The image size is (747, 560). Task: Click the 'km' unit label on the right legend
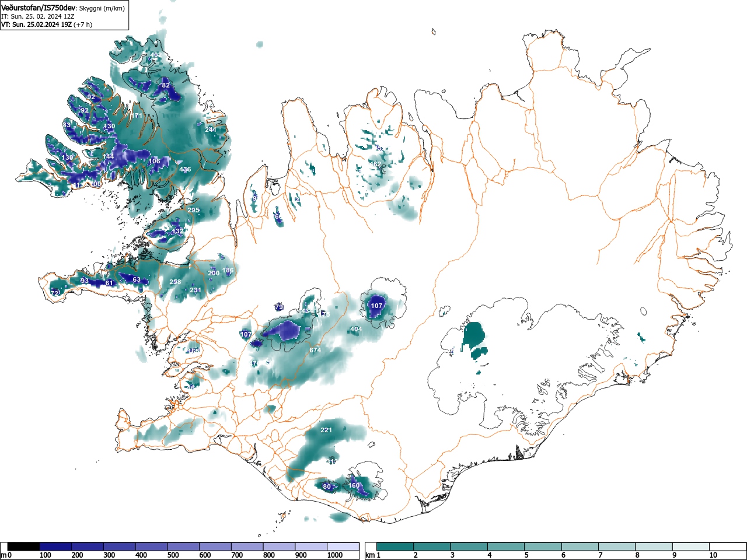370,555
